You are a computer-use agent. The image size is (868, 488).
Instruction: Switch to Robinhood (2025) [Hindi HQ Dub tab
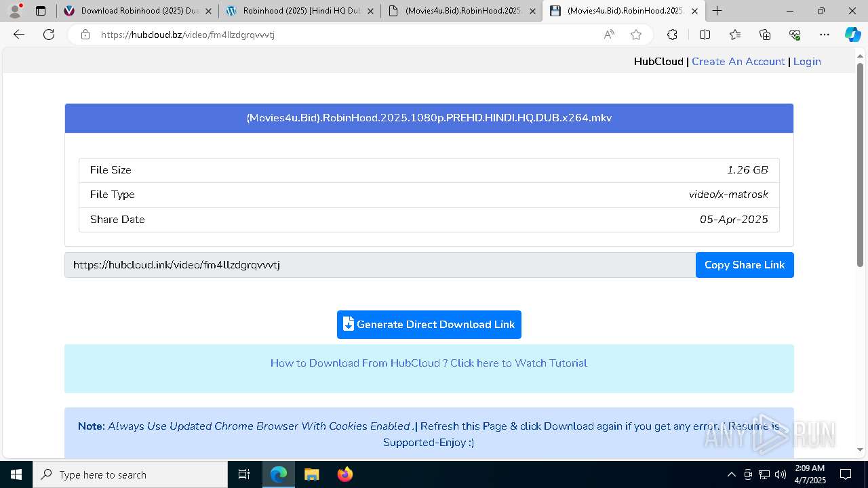(x=299, y=11)
